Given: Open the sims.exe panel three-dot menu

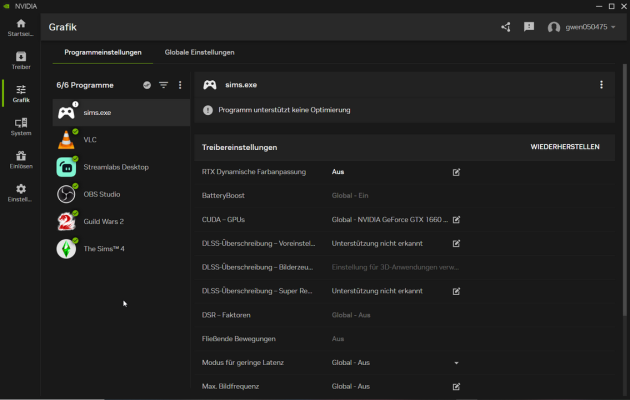Looking at the screenshot, I should (601, 85).
